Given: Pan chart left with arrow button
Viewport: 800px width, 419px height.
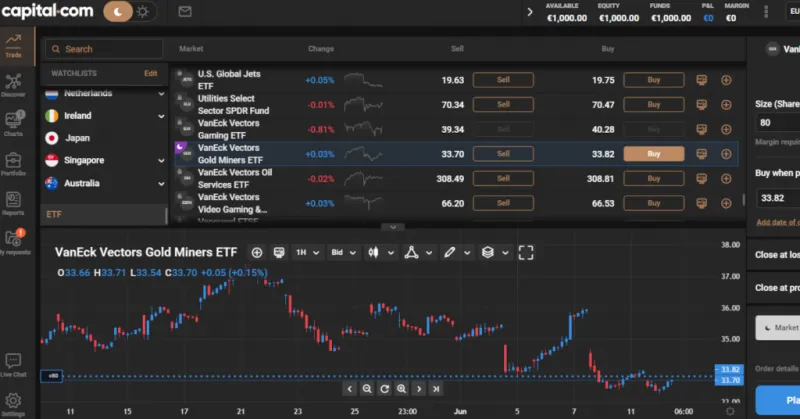Looking at the screenshot, I should (x=349, y=389).
